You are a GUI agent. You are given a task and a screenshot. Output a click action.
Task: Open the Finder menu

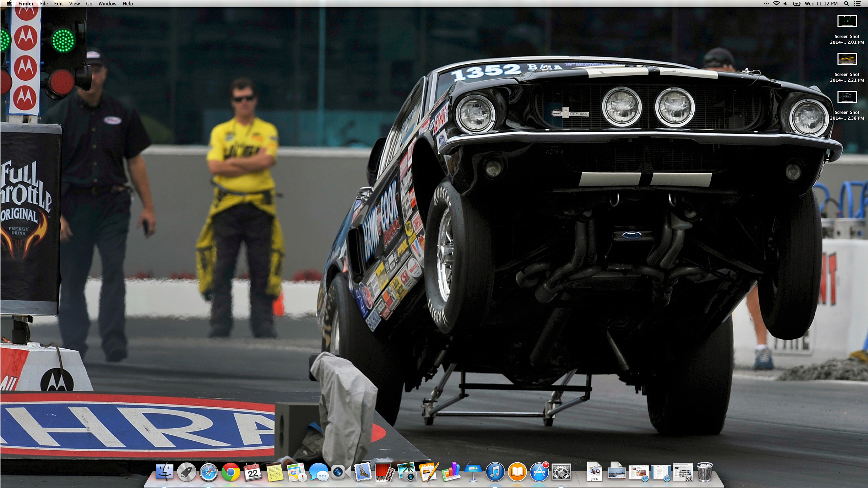pos(26,4)
